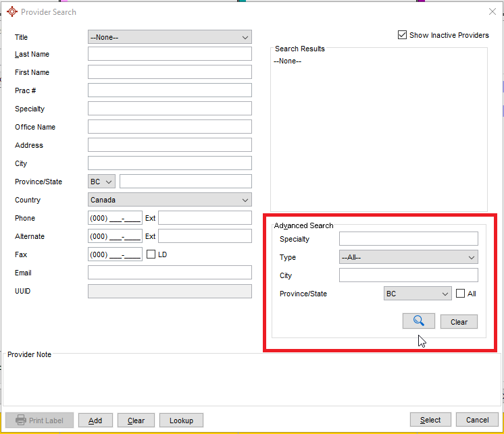This screenshot has width=504, height=434.
Task: Click the Provider Search app icon
Action: point(12,11)
